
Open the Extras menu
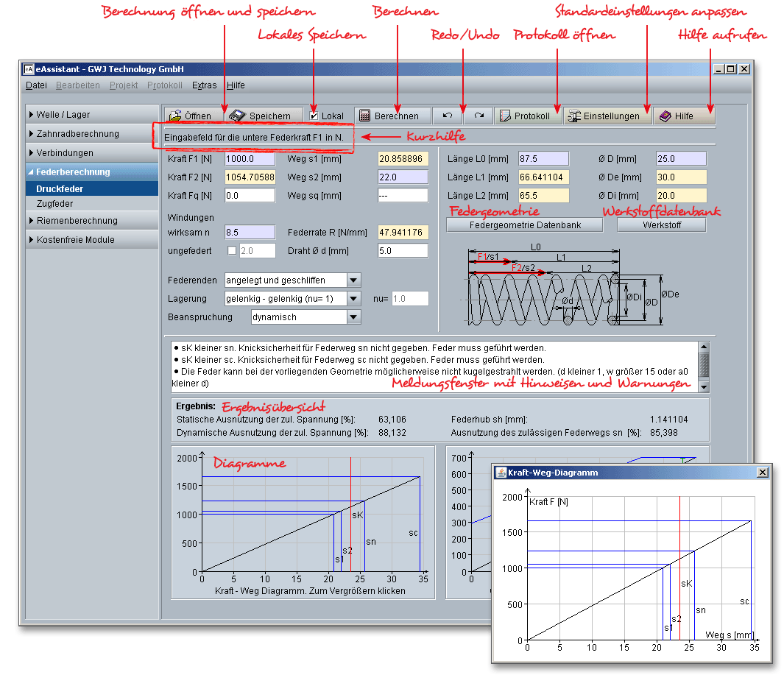205,85
